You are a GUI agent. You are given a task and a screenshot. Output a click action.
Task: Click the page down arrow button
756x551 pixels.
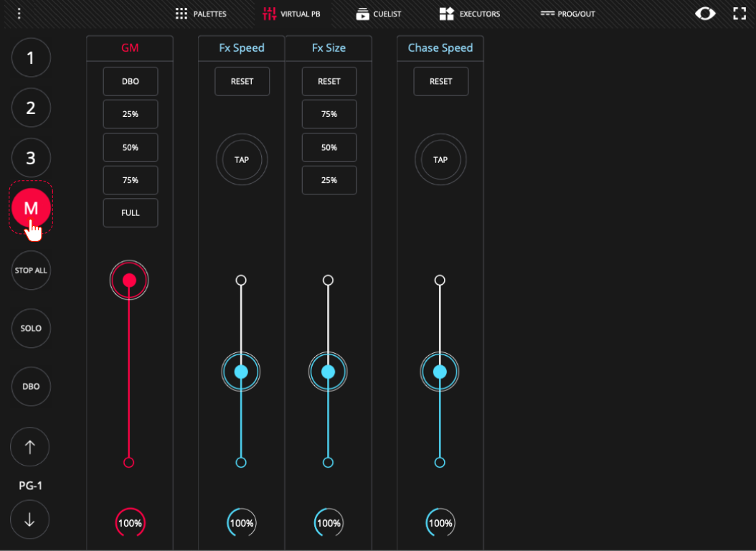[x=30, y=519]
